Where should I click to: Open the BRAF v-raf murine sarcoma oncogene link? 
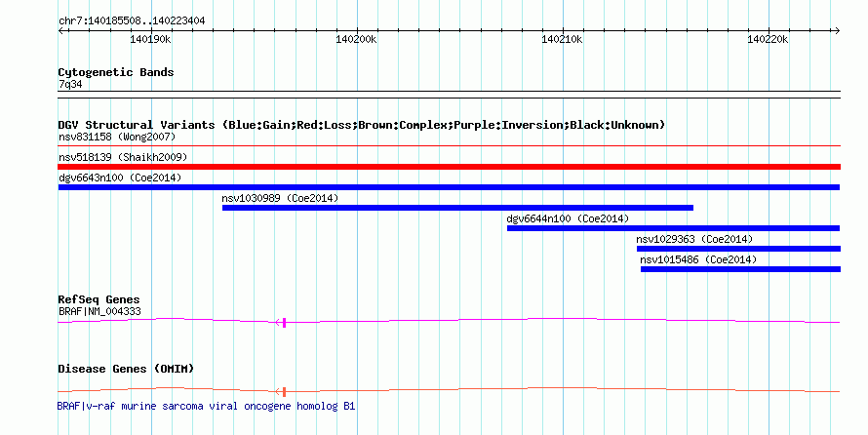[x=206, y=406]
